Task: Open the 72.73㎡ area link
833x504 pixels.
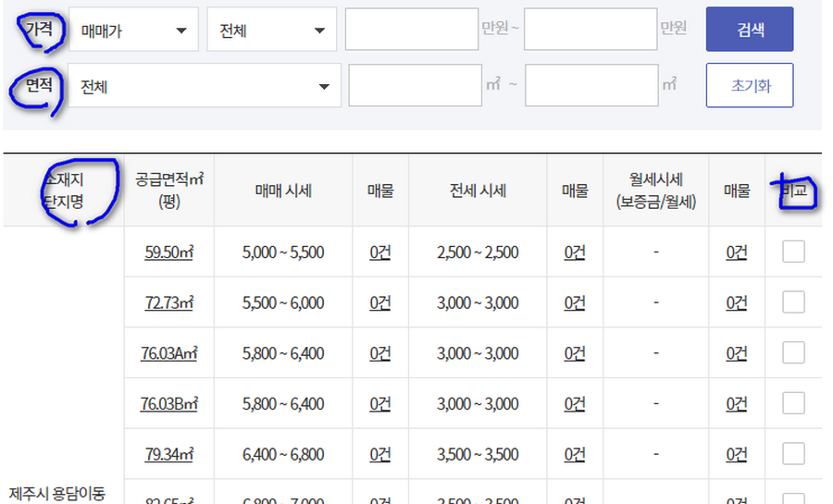Action: coord(169,302)
